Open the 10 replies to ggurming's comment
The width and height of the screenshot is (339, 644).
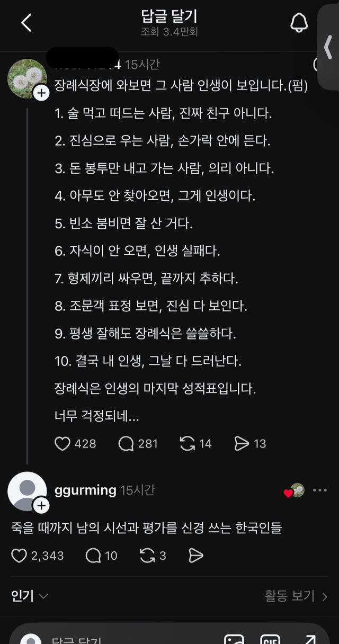93,556
